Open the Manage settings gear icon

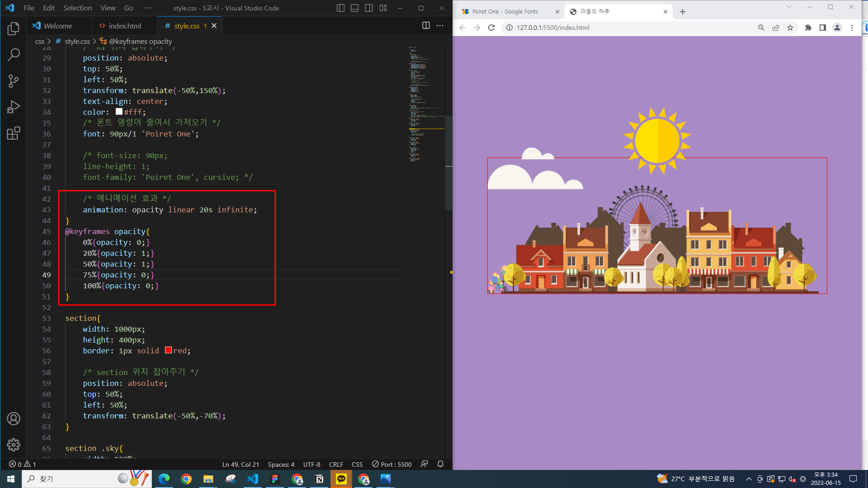coord(14,445)
